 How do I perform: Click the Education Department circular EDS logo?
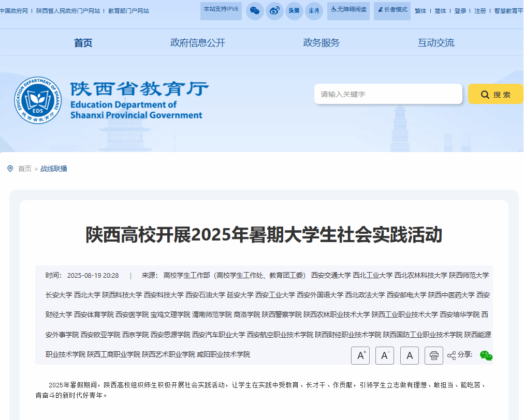click(38, 100)
